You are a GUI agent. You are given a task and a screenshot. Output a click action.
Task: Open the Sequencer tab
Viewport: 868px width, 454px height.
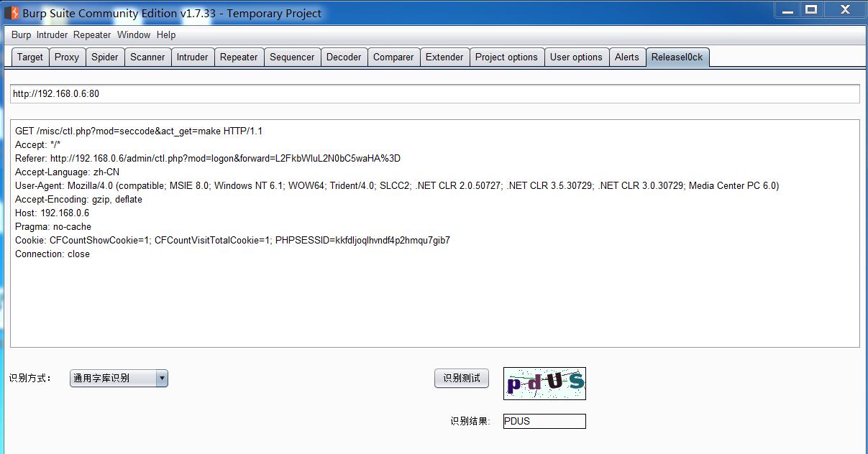pyautogui.click(x=292, y=57)
